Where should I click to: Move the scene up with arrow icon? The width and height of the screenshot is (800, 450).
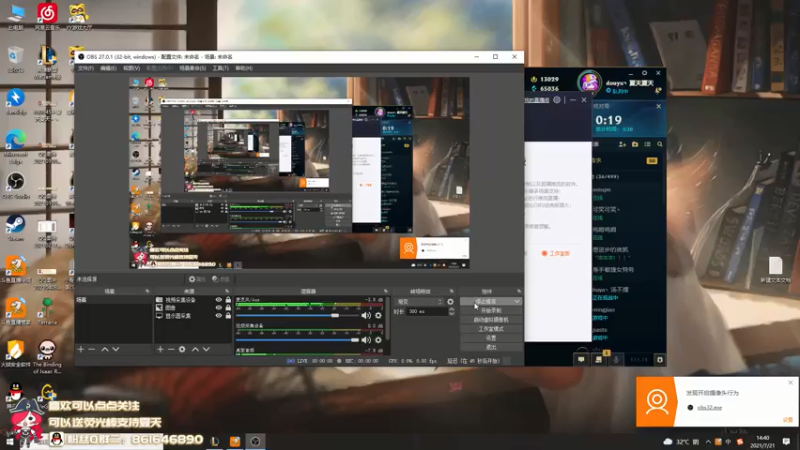pos(105,349)
